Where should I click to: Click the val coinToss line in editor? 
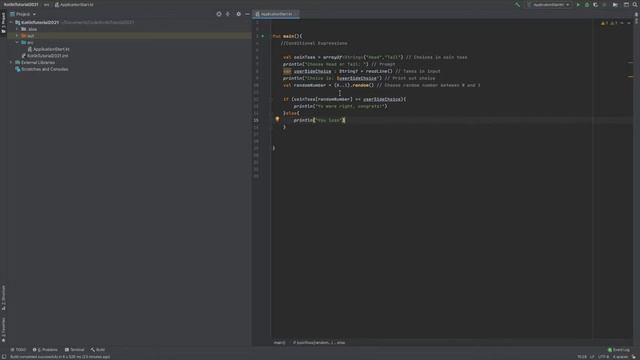[375, 57]
